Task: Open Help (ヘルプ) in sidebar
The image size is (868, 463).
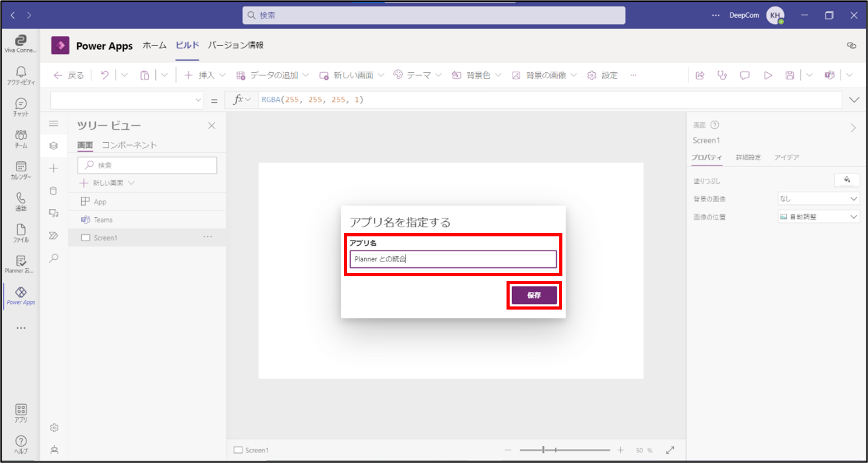Action: tap(20, 444)
